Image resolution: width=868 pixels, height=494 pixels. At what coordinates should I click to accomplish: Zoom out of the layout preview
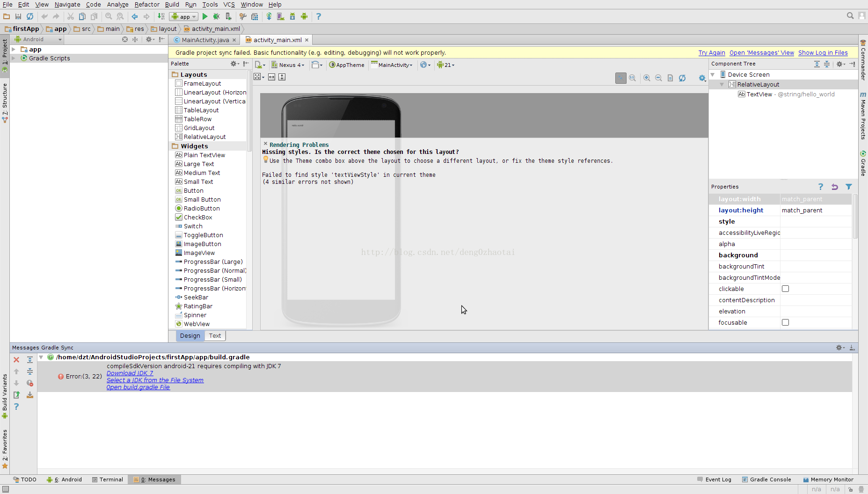pos(658,78)
